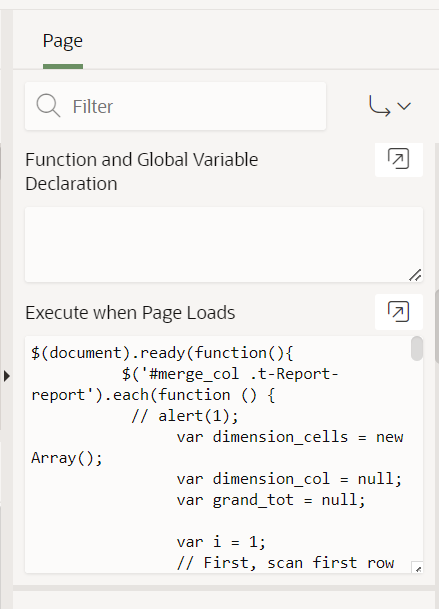Image resolution: width=439 pixels, height=609 pixels.
Task: Click the magnifier icon in Filter box
Action: pyautogui.click(x=48, y=105)
